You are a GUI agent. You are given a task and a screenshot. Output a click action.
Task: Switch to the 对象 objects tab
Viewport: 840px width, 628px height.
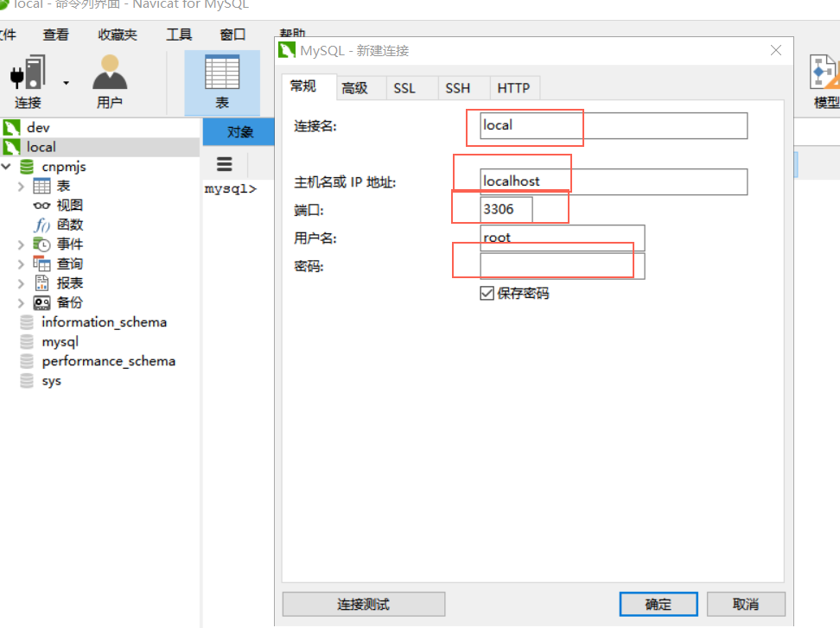239,131
